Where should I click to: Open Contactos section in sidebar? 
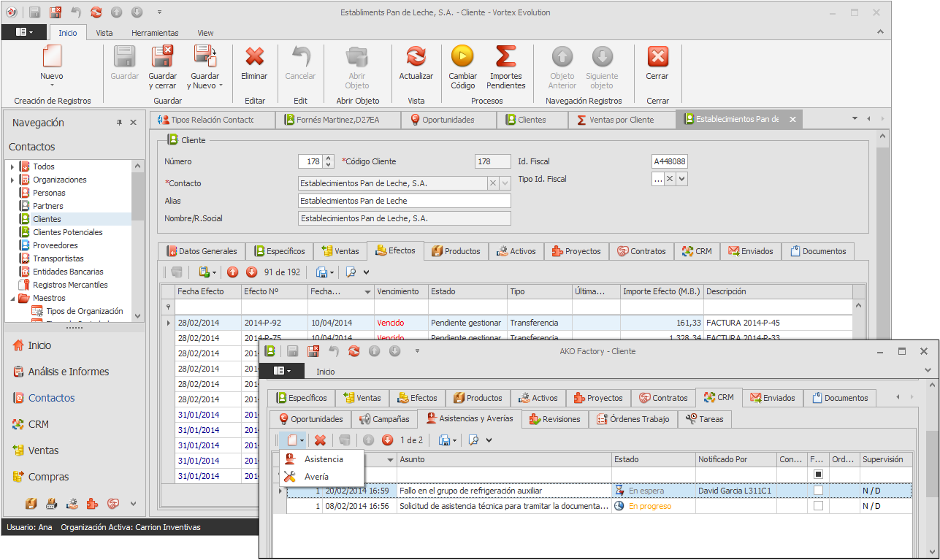44,398
